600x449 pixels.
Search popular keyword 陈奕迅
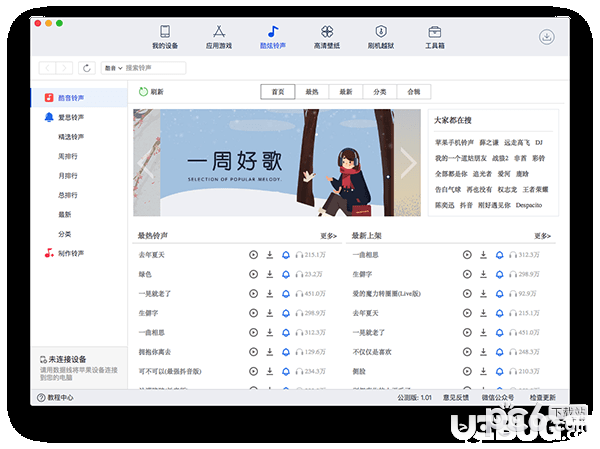click(445, 205)
